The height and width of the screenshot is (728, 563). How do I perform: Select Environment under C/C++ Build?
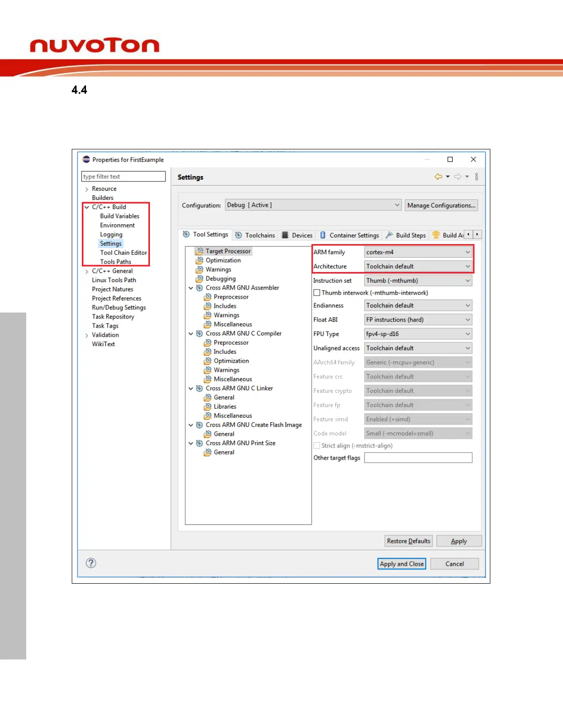tap(117, 225)
